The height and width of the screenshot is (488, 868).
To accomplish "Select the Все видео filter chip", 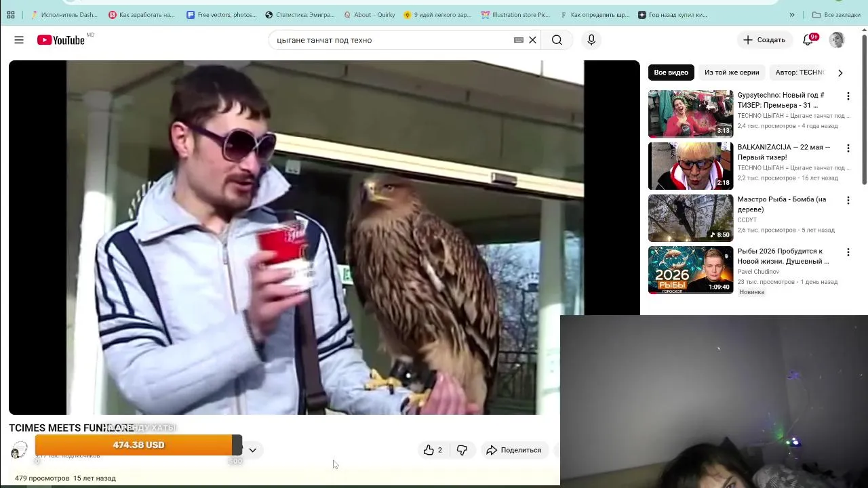I will click(671, 73).
